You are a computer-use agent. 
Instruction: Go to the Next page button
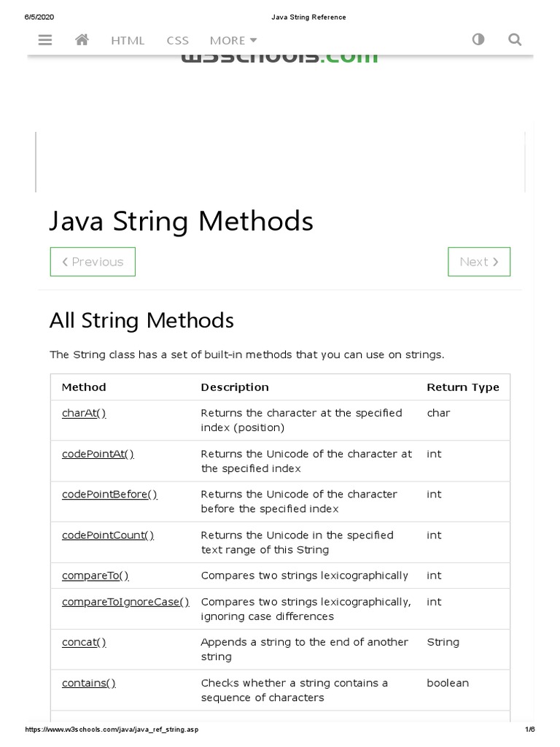click(479, 262)
